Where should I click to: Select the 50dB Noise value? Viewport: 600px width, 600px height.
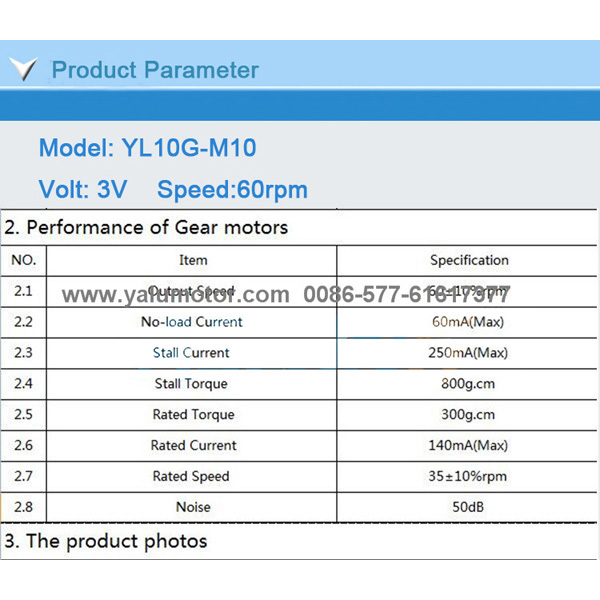[468, 507]
